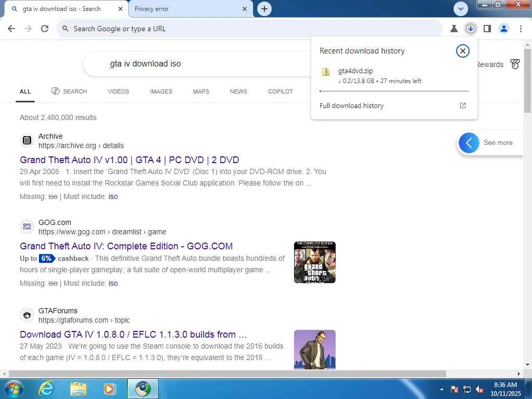Close the gta iv download iso tab
The image size is (532, 399).
pos(121,9)
